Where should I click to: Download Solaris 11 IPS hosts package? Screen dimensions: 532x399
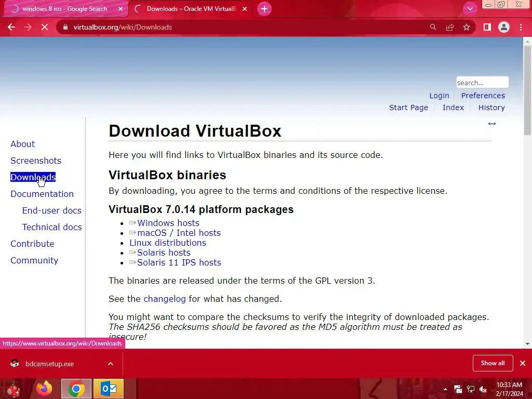click(x=179, y=262)
